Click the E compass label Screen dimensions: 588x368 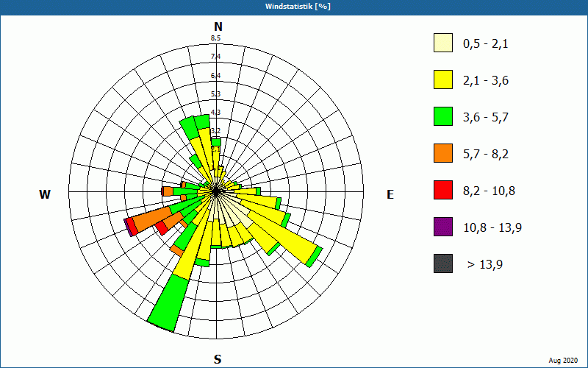coord(390,194)
